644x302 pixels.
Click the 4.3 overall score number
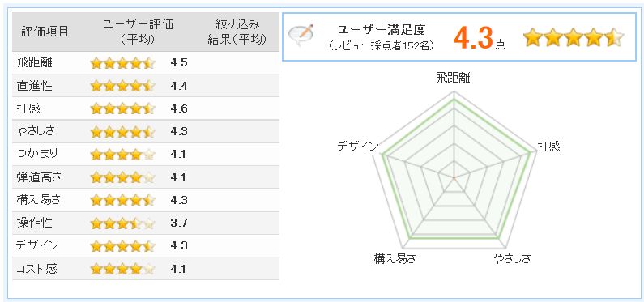tap(473, 39)
